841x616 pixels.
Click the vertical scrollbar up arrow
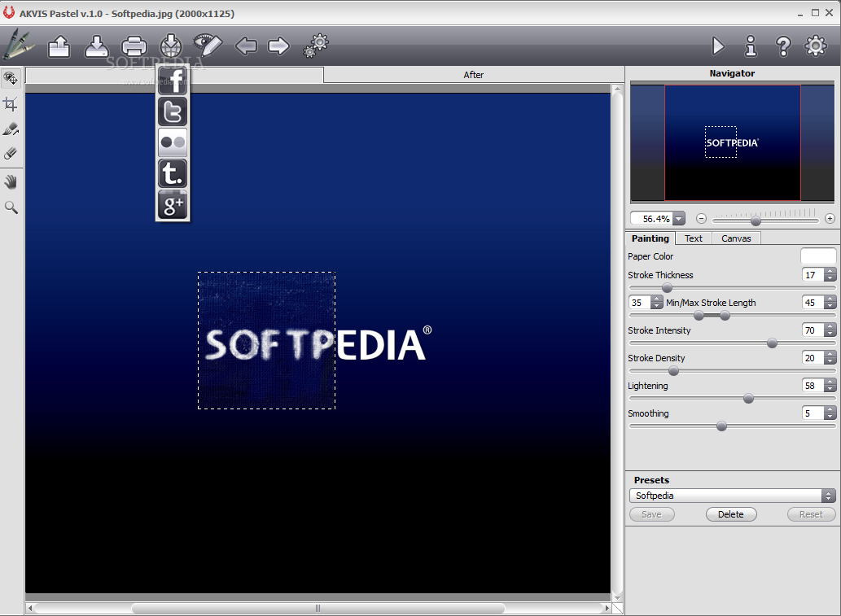(x=617, y=89)
